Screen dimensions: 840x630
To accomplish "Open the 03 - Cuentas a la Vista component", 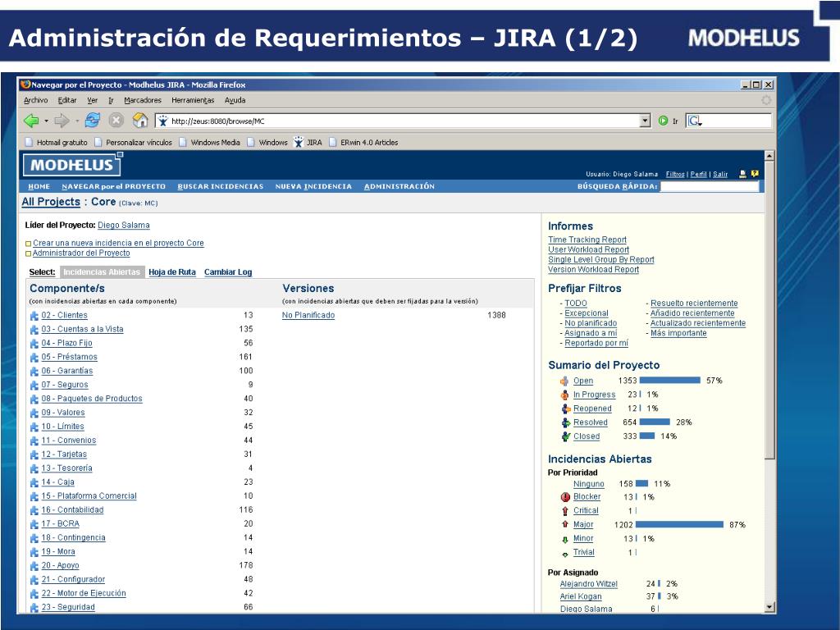I will pyautogui.click(x=83, y=330).
